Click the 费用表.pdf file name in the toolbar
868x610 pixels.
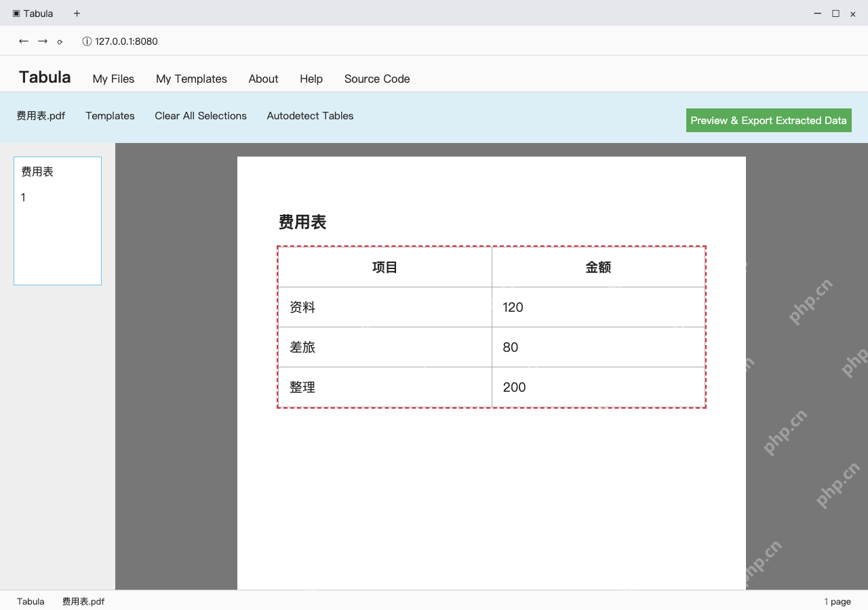(41, 116)
